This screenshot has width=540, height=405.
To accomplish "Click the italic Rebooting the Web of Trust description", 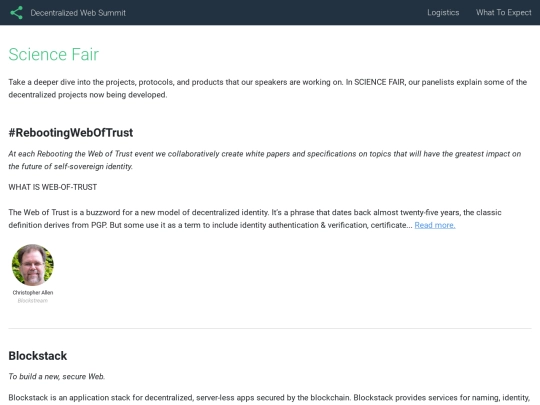I will click(x=264, y=160).
